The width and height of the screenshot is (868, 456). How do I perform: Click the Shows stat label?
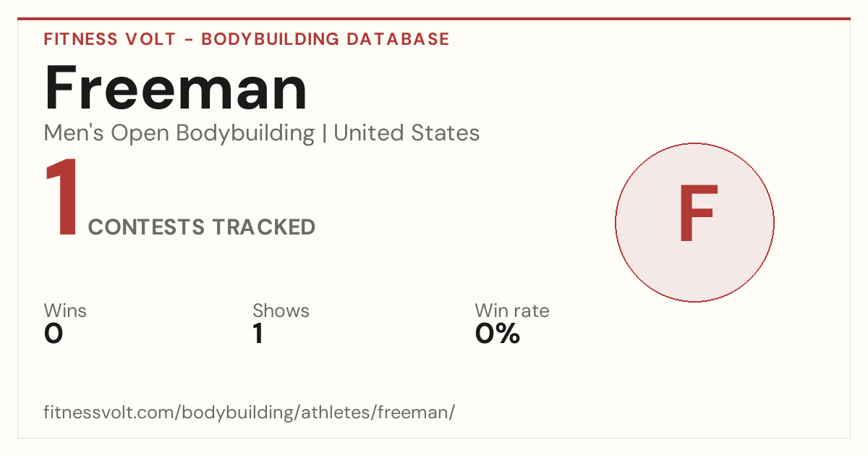pyautogui.click(x=281, y=311)
